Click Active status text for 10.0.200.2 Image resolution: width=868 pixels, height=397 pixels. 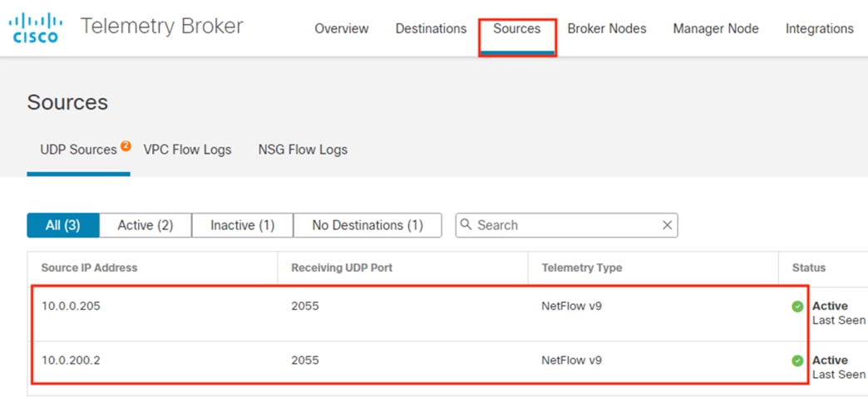pos(830,360)
